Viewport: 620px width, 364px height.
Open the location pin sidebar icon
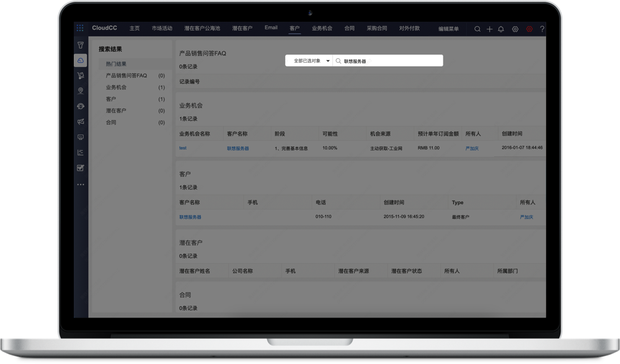[x=80, y=91]
